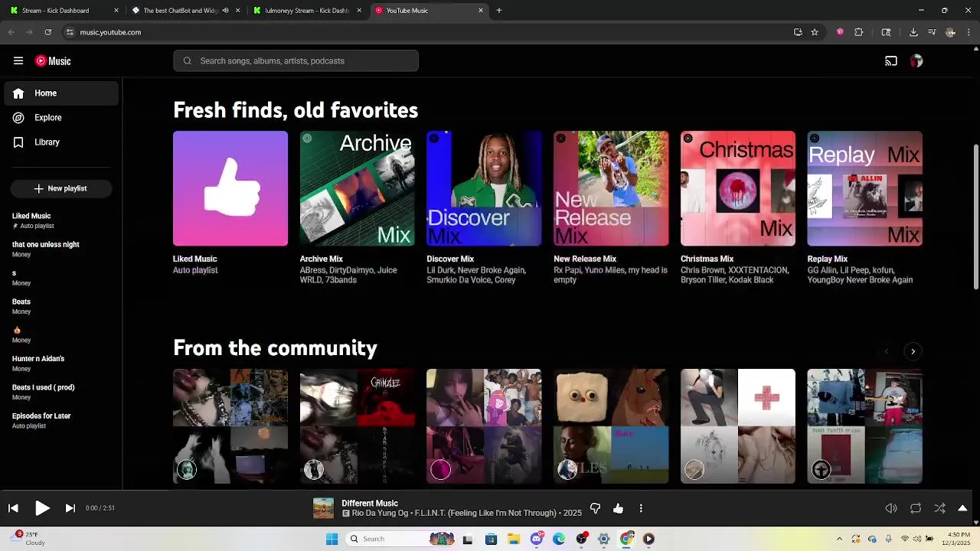
Task: Open the pink shield extension
Action: [840, 32]
